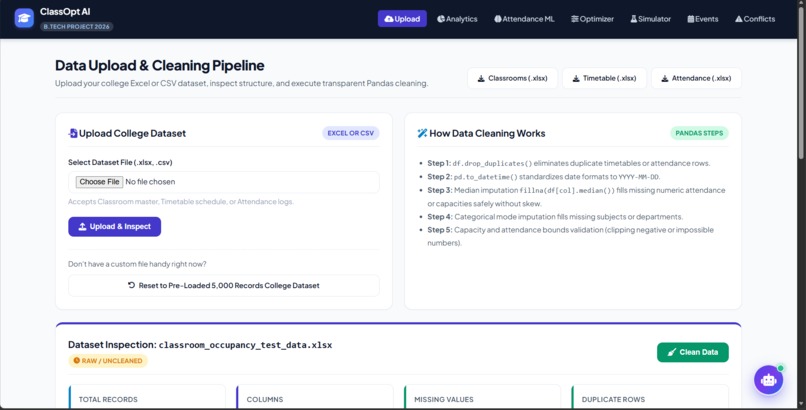Click the dataset file selection field
This screenshot has width=806, height=410.
224,182
